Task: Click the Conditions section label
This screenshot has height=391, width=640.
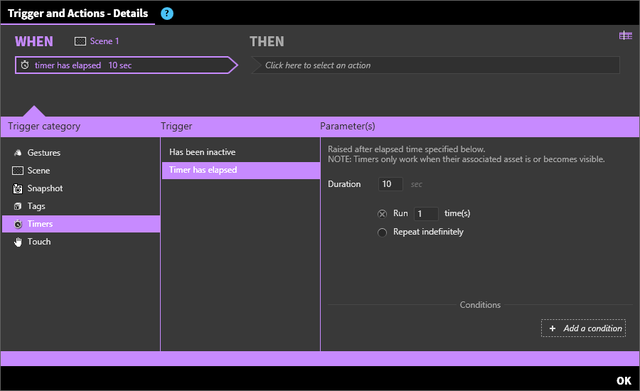Action: (480, 305)
